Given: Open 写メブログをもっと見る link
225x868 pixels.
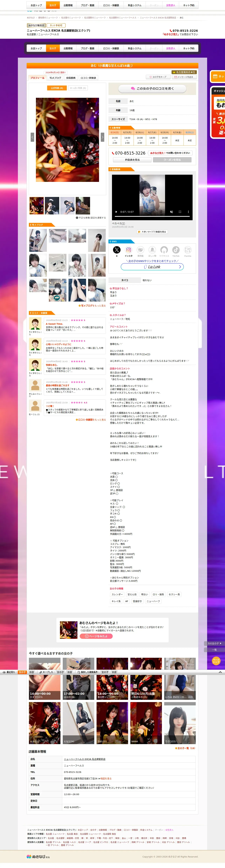Looking at the screenshot, I should coord(92,306).
